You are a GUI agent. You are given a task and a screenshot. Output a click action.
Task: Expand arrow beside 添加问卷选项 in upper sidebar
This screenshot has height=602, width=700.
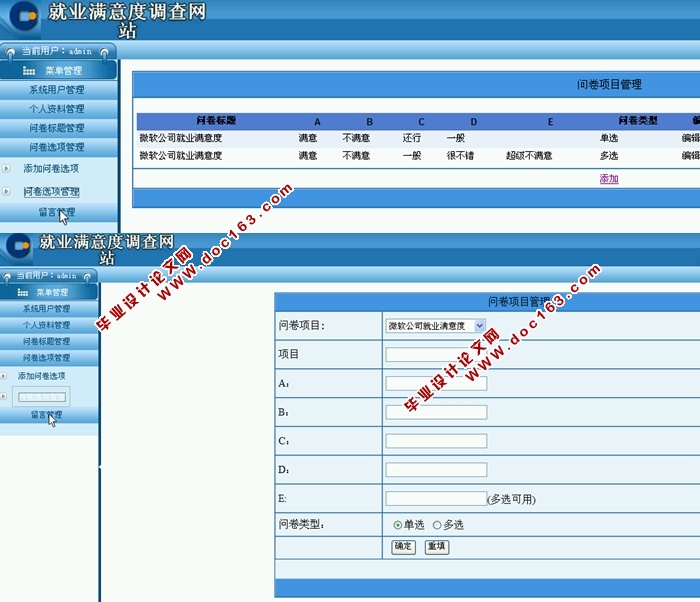tap(7, 168)
